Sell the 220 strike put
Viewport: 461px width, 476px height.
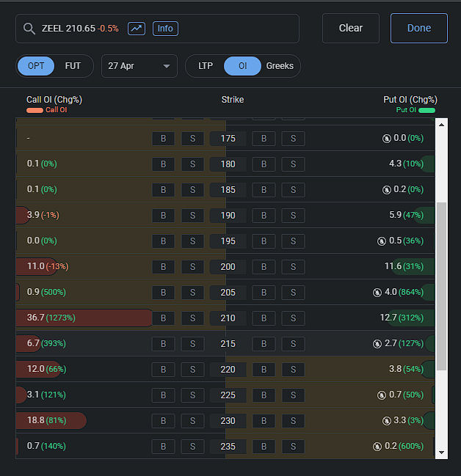[293, 370]
